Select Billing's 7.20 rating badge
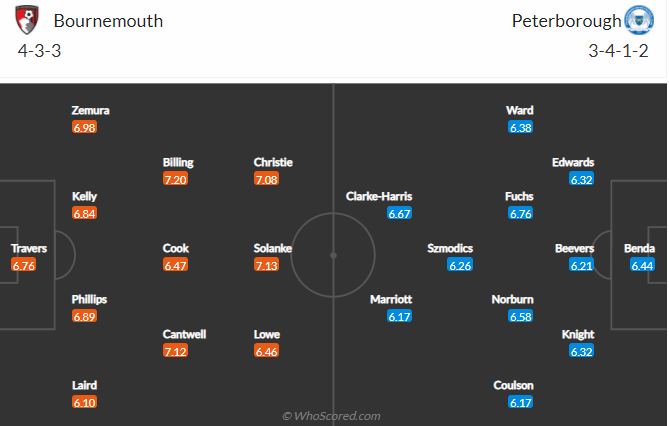The width and height of the screenshot is (669, 426). 176,179
